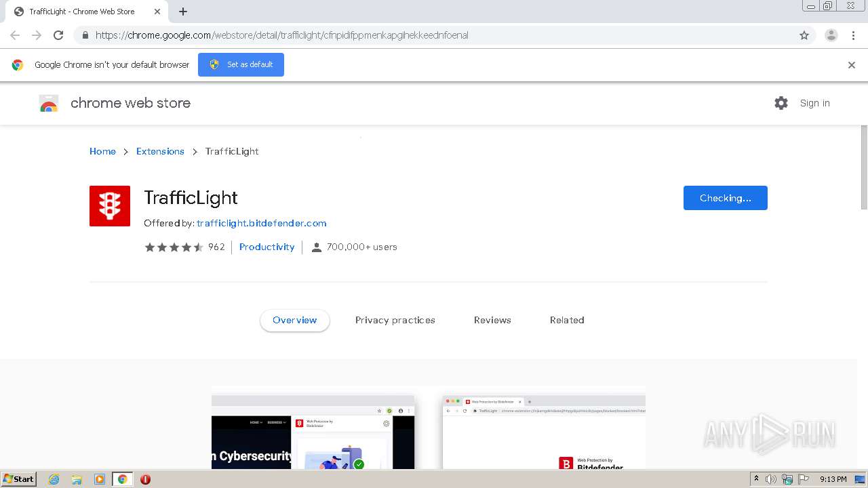Switch to Related tab

(567, 320)
